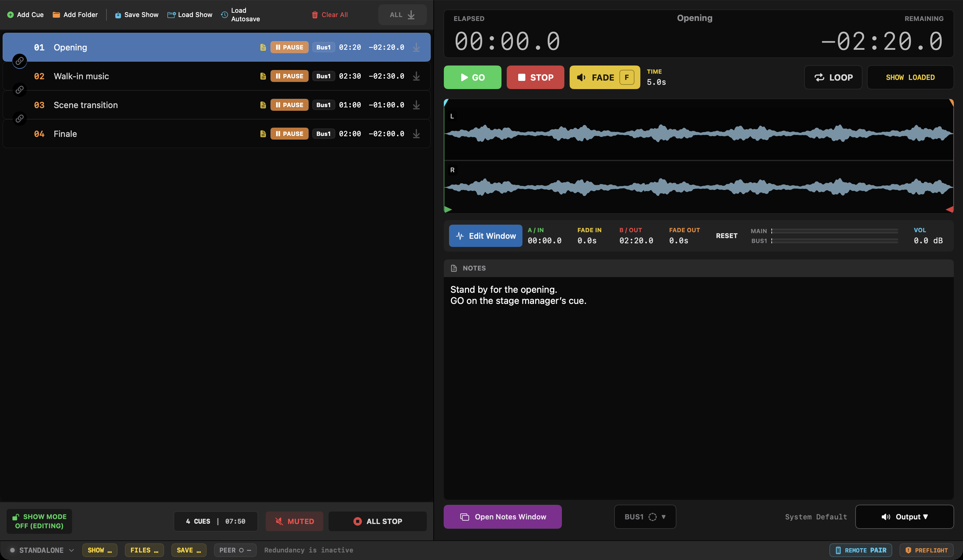Toggle the PAUSE mode on Walk-in music
This screenshot has width=963, height=560.
289,76
